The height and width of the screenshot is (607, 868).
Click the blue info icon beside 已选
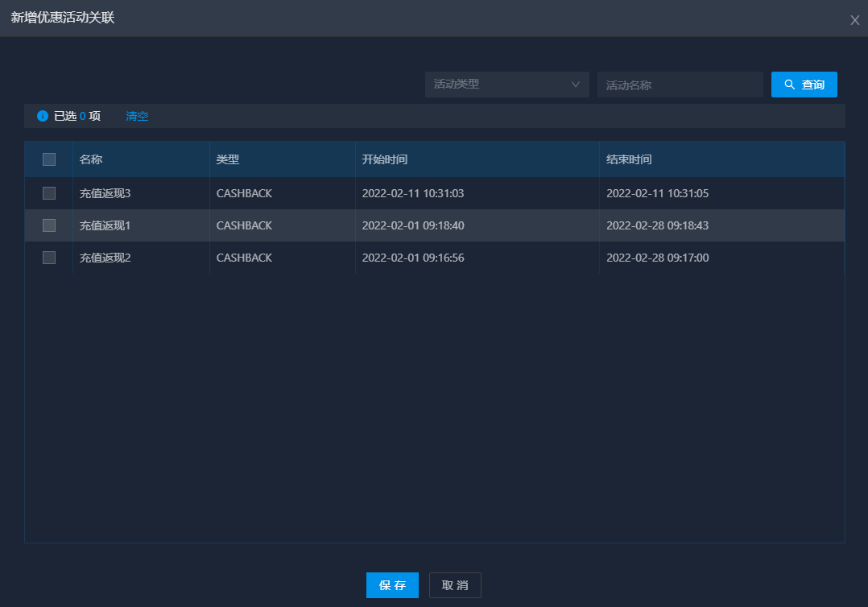click(43, 116)
